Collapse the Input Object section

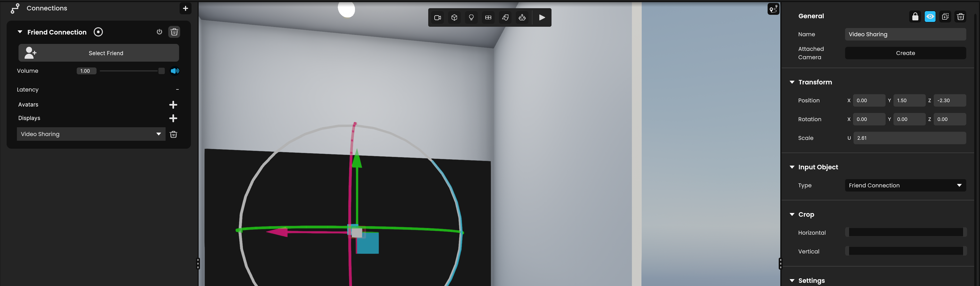pos(792,167)
